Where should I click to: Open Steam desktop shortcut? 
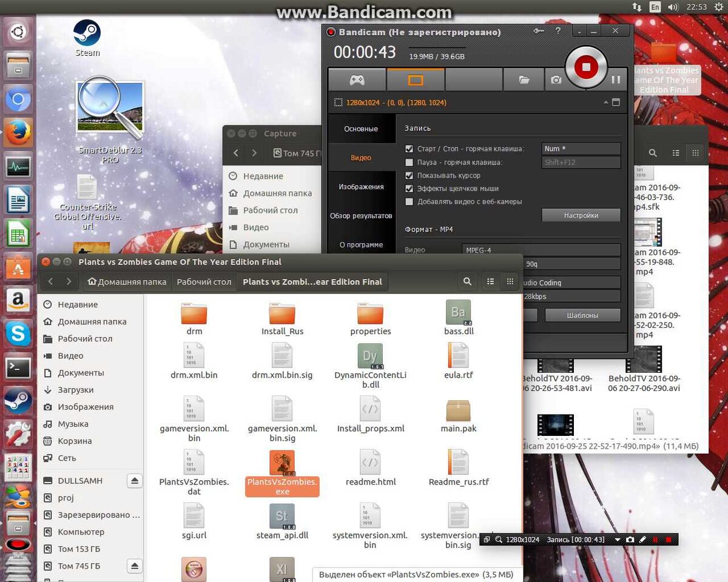[x=87, y=38]
